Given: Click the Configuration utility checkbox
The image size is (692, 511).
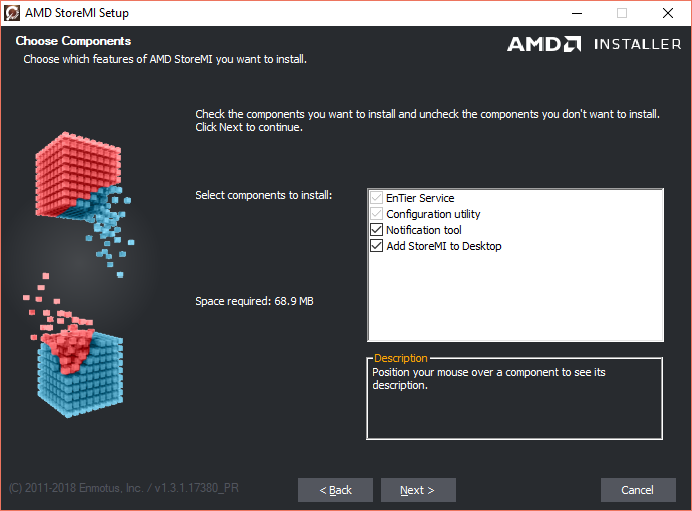Looking at the screenshot, I should click(377, 214).
